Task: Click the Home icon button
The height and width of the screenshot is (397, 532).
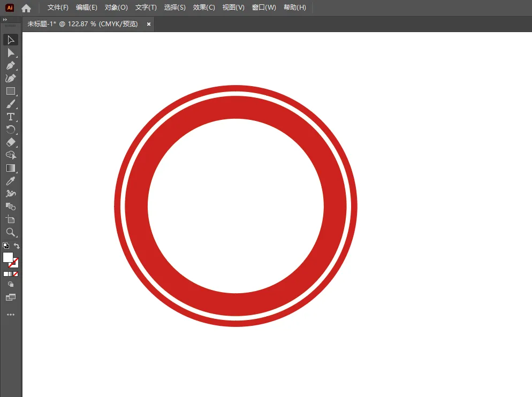Action: coord(26,8)
